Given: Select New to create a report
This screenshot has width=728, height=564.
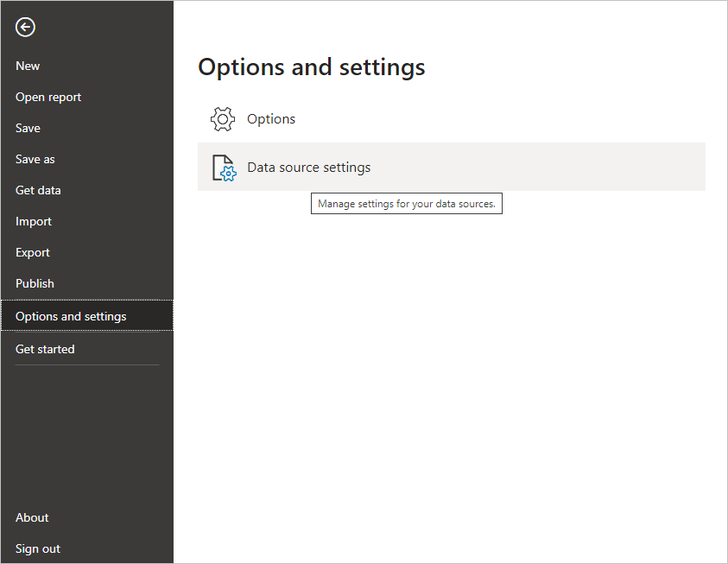Looking at the screenshot, I should coord(27,65).
